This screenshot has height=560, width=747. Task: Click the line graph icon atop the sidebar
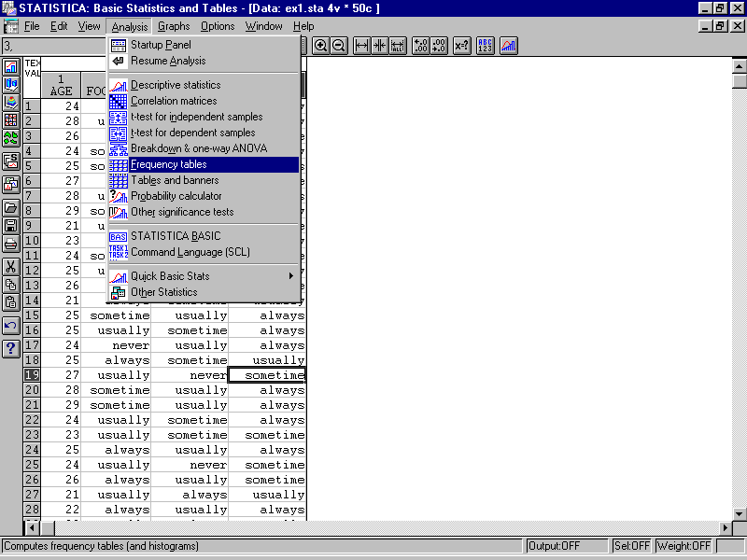pyautogui.click(x=10, y=67)
